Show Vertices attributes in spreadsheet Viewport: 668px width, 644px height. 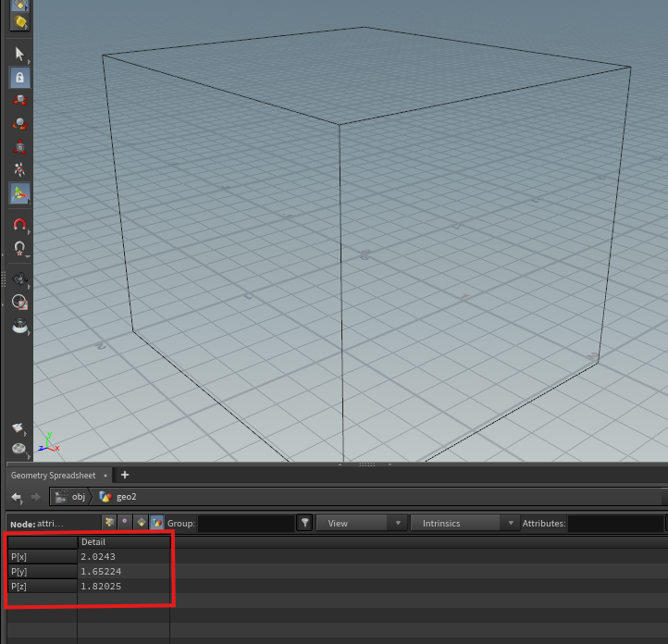tap(125, 522)
